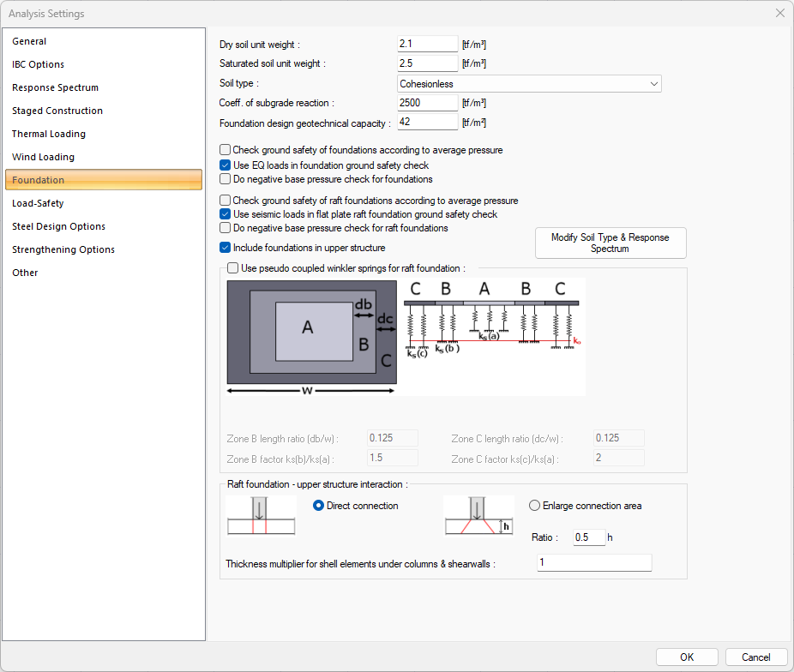Uncheck Use seismic loads in flat plate raft check
This screenshot has width=794, height=672.
coord(225,214)
